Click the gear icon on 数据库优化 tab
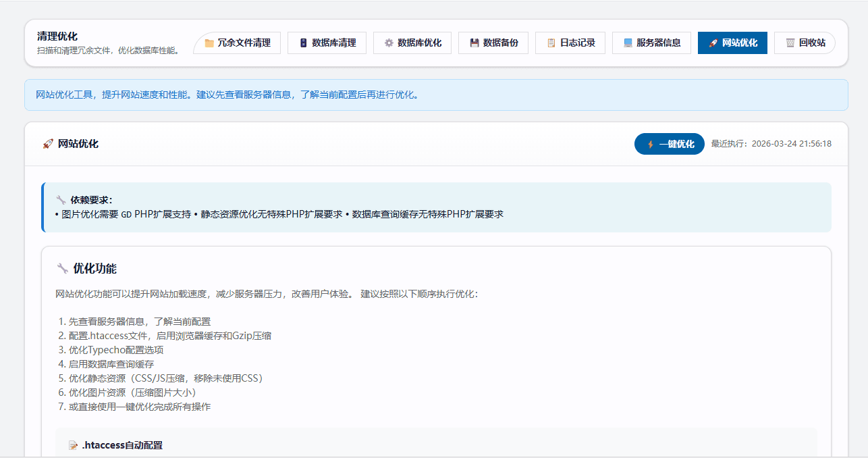 (x=389, y=43)
